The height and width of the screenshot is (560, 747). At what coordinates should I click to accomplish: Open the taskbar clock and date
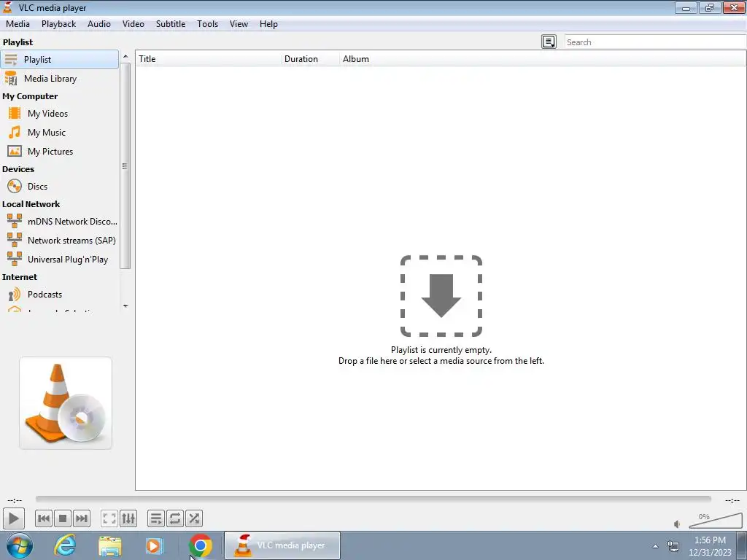(710, 546)
